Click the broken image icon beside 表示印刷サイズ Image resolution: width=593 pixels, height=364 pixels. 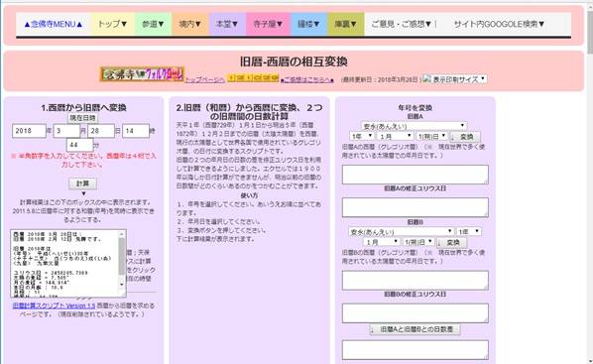point(426,78)
